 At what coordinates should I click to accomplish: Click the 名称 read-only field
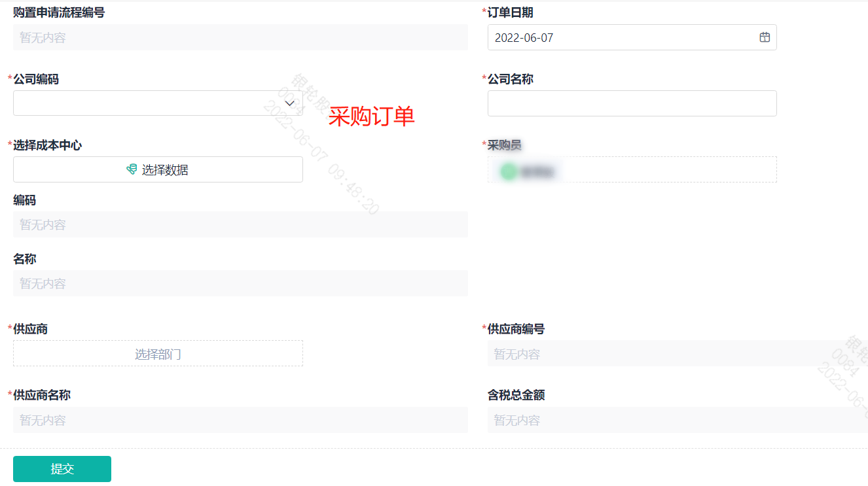tap(240, 283)
